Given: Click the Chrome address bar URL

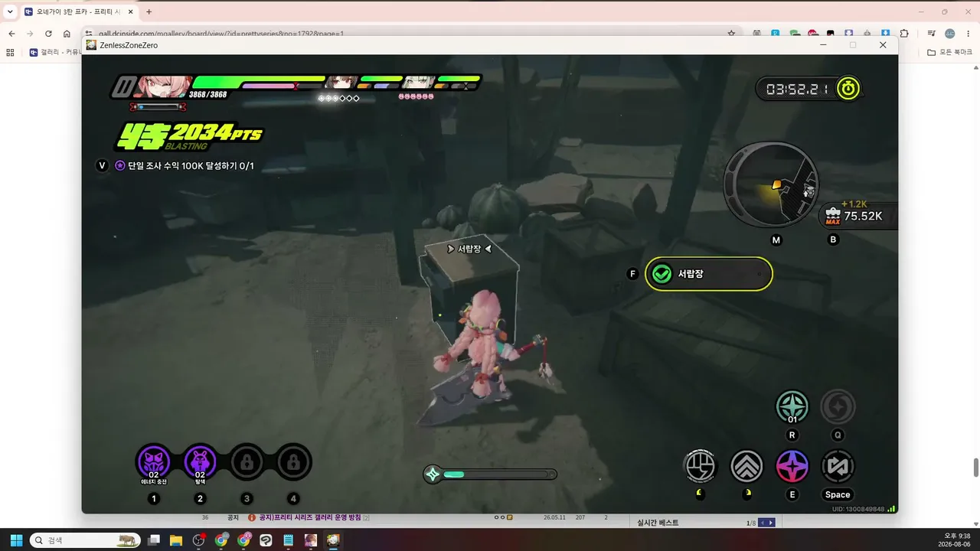Looking at the screenshot, I should [x=220, y=34].
